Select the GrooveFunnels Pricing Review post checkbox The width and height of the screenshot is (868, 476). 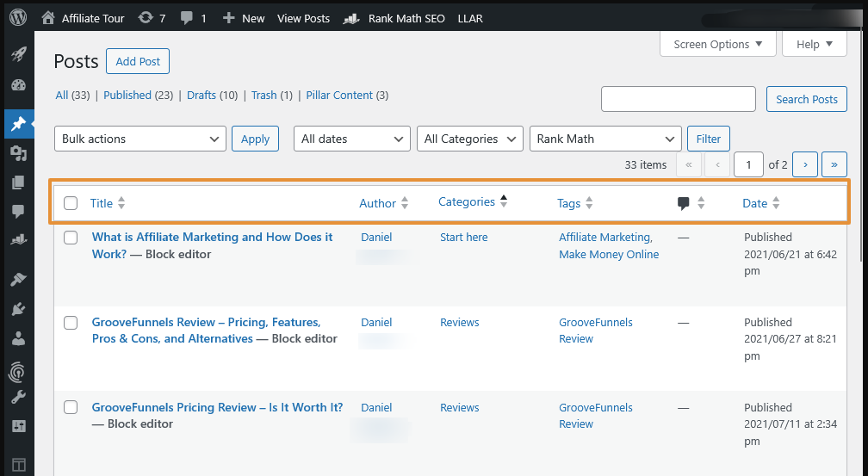(71, 408)
